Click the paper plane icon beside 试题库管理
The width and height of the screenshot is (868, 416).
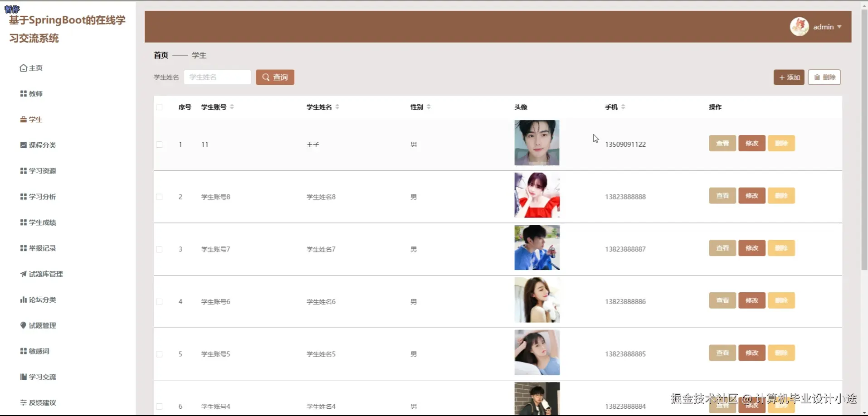pos(24,274)
